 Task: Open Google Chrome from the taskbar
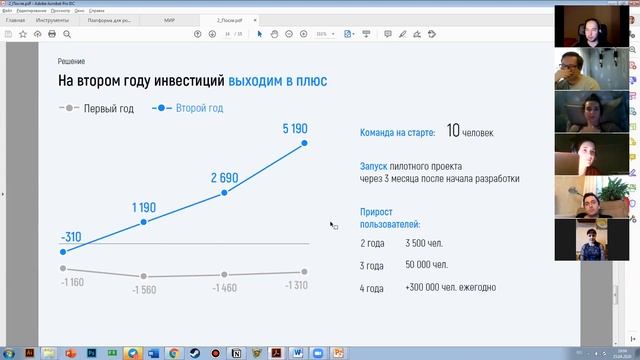(x=174, y=353)
